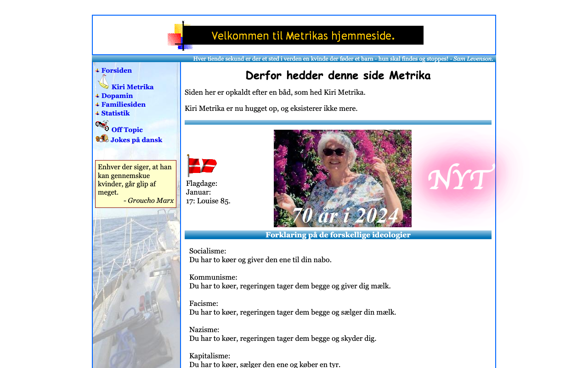This screenshot has height=368, width=588.
Task: Click the Sam Levenson quote in header bar
Action: pos(343,59)
